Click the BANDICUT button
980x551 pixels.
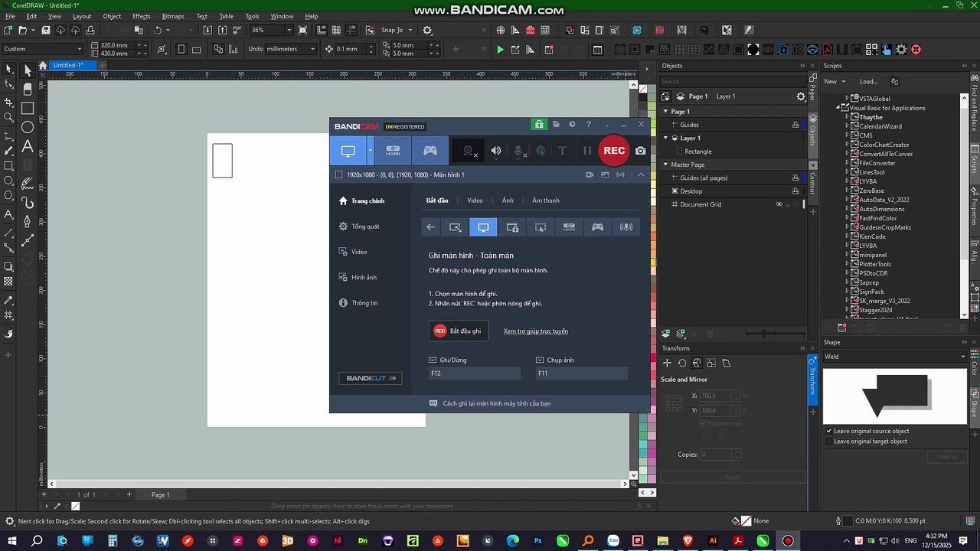point(371,378)
